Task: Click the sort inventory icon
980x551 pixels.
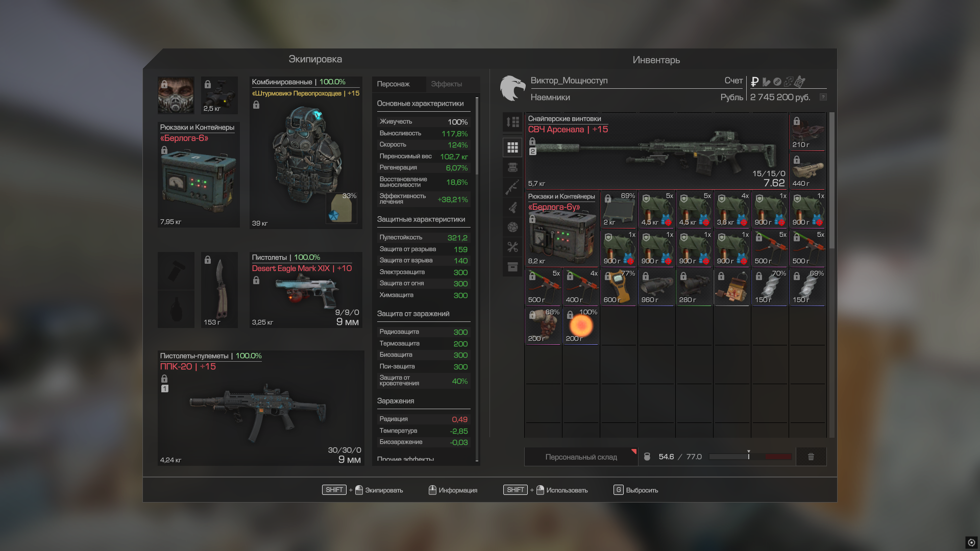Action: tap(512, 122)
